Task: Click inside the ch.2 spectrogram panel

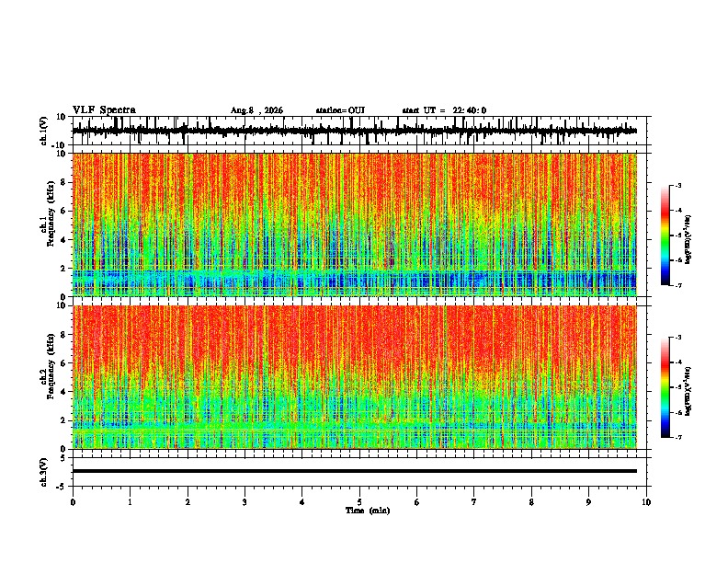Action: pyautogui.click(x=355, y=377)
